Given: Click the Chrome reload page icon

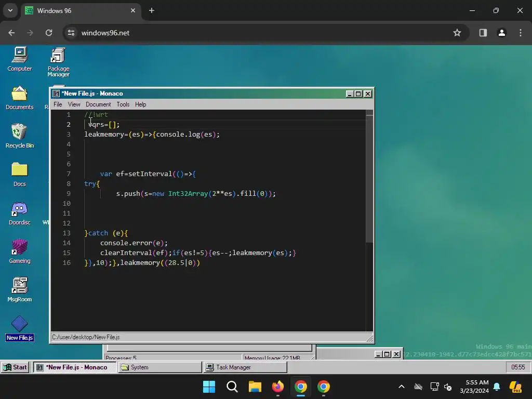Looking at the screenshot, I should 49,33.
